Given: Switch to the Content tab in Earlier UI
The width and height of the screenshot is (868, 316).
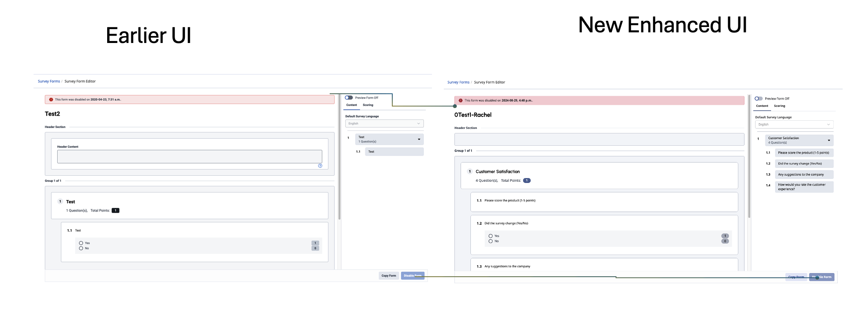Looking at the screenshot, I should [352, 105].
